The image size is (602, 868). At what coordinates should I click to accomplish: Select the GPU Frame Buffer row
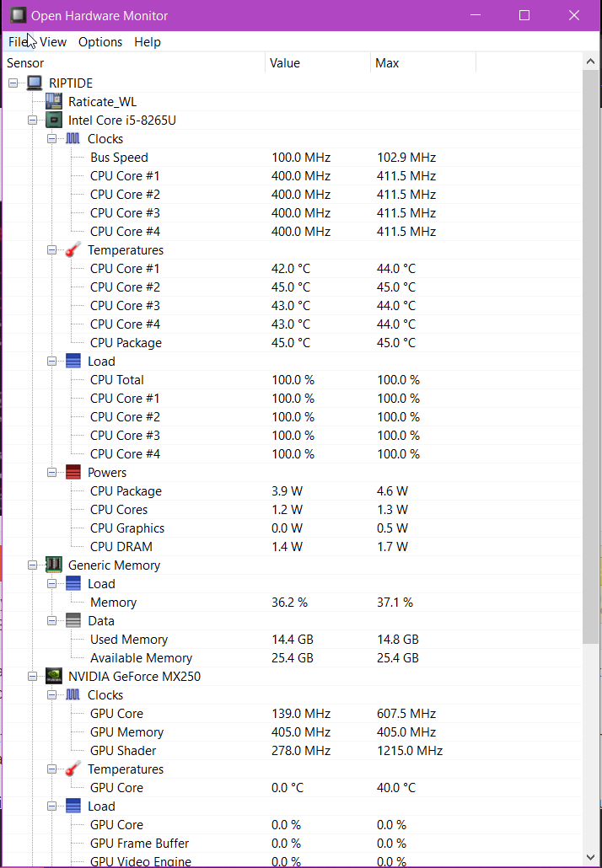pos(293,843)
